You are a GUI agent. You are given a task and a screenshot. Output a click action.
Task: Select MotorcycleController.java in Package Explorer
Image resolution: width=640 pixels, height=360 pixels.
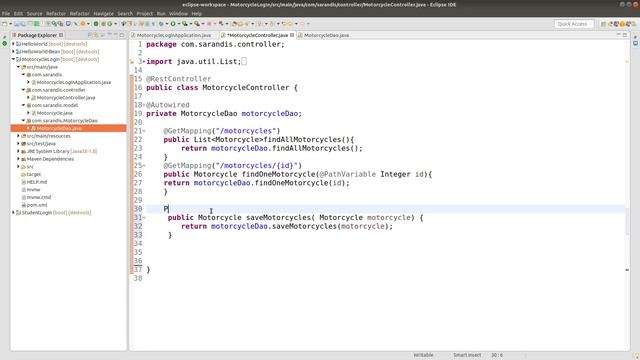click(x=66, y=98)
